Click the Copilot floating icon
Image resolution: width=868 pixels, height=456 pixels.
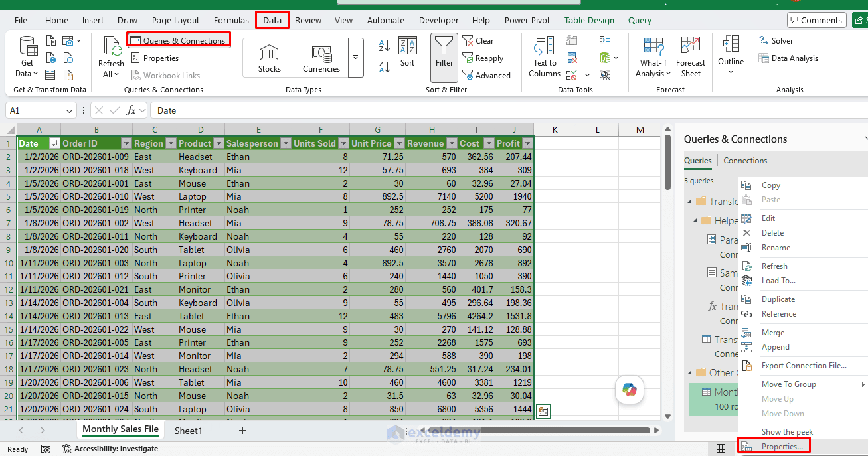(630, 390)
